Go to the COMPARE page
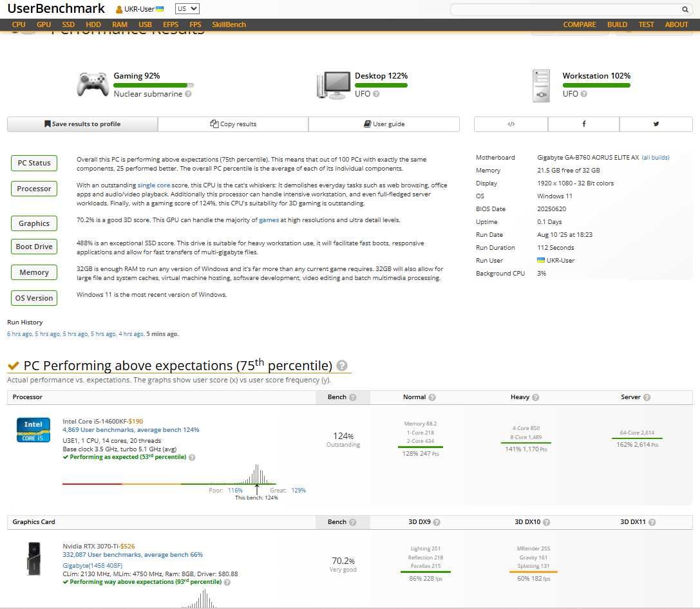Screen dimensions: 700x609 (x=580, y=24)
